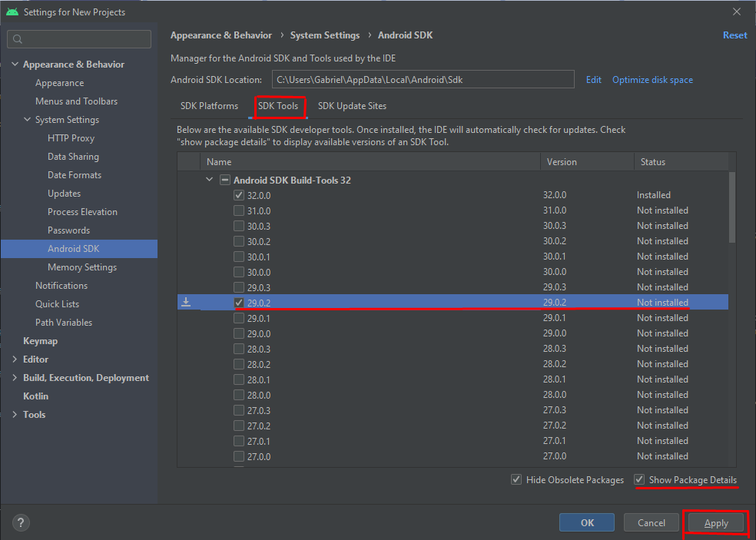The width and height of the screenshot is (756, 540).
Task: Apply the pending SDK changes
Action: [715, 522]
